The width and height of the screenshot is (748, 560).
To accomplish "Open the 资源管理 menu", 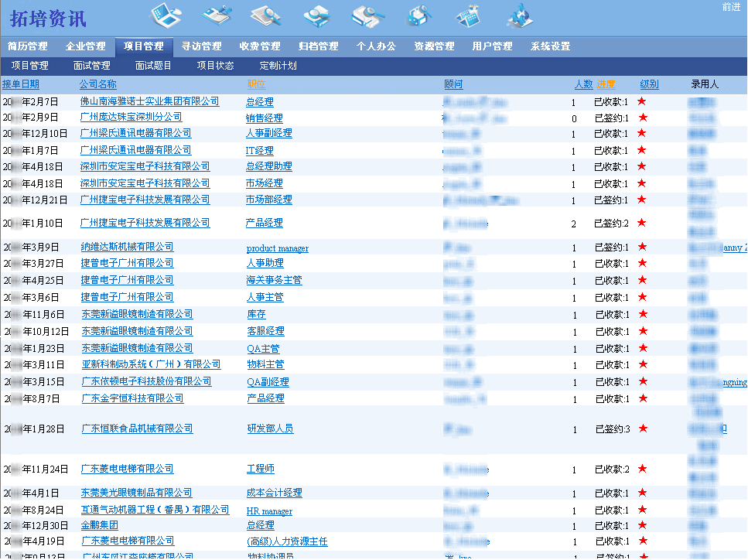I will (x=434, y=46).
